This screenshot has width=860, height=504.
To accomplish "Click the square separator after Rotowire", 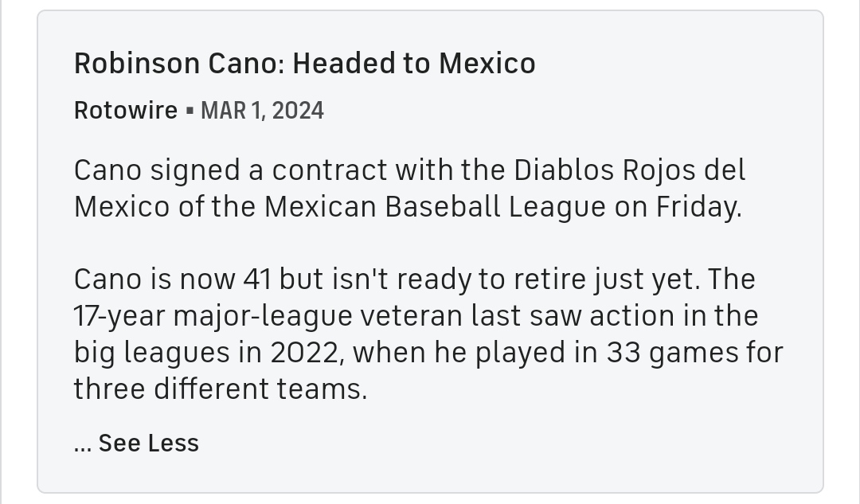I will [x=190, y=111].
